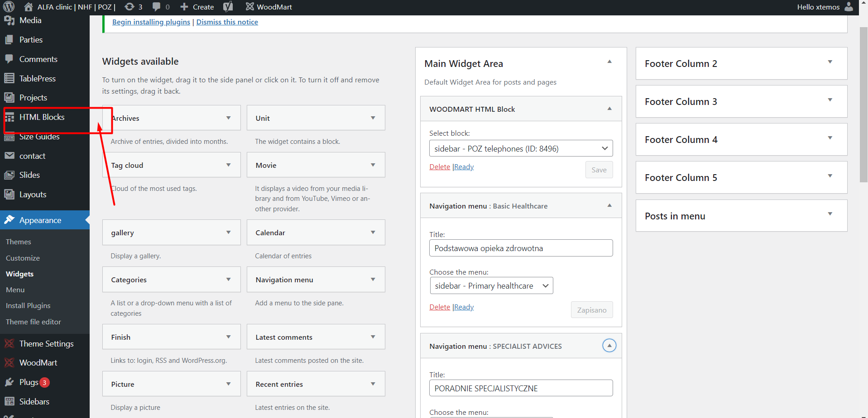Open the Customize submenu item
Image resolution: width=868 pixels, height=418 pixels.
tap(23, 258)
